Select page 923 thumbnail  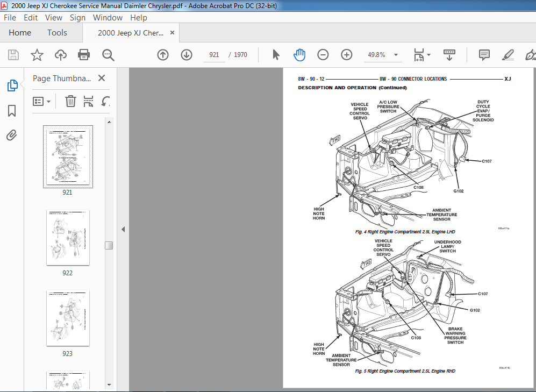[68, 318]
